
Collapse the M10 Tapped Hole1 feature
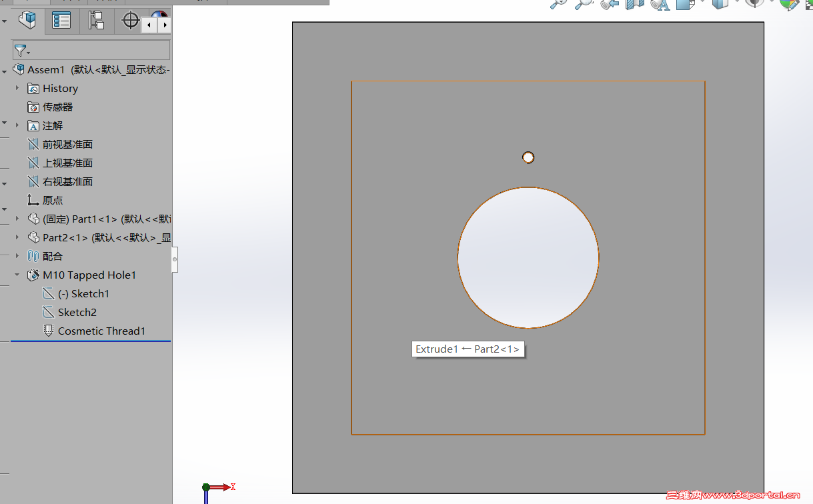tap(17, 275)
